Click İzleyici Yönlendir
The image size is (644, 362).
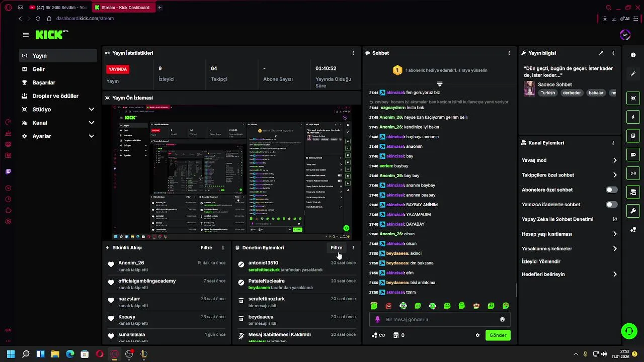point(541,261)
